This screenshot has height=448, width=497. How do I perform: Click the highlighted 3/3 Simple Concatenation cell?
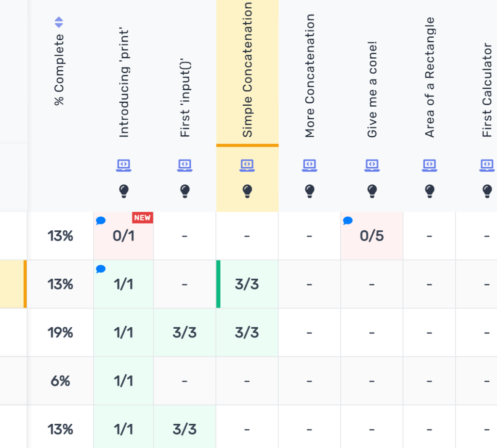[x=247, y=284]
